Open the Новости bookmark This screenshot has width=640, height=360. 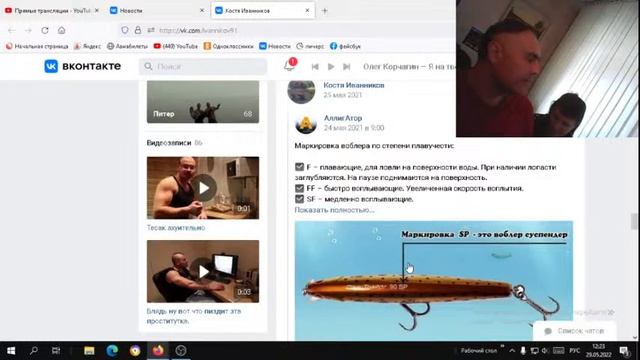pos(275,46)
